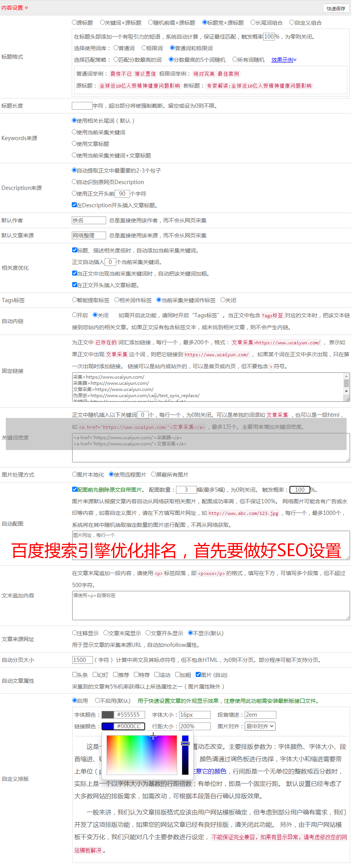This screenshot has height=868, width=352.
Task: Select 使用当前采集关键词 Keywords option
Action: [x=74, y=132]
